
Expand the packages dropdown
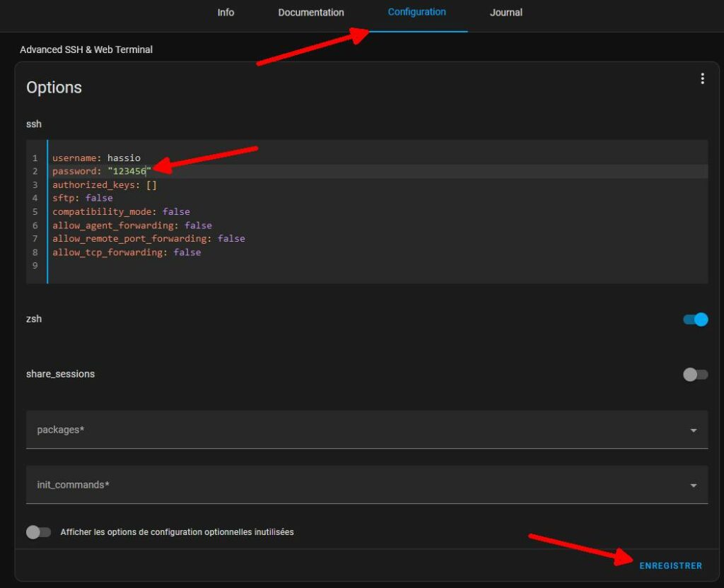[x=367, y=430]
